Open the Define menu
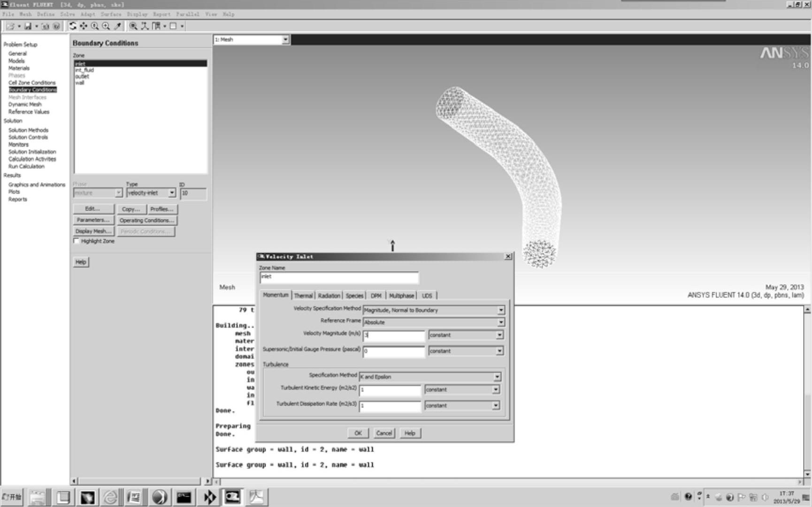Image resolution: width=812 pixels, height=507 pixels. click(46, 14)
